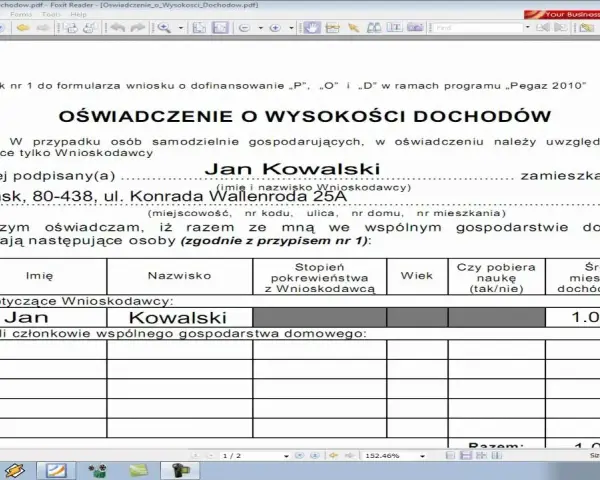Image resolution: width=600 pixels, height=480 pixels.
Task: Open the Zoom tool dropdown arrow
Action: coord(181,28)
